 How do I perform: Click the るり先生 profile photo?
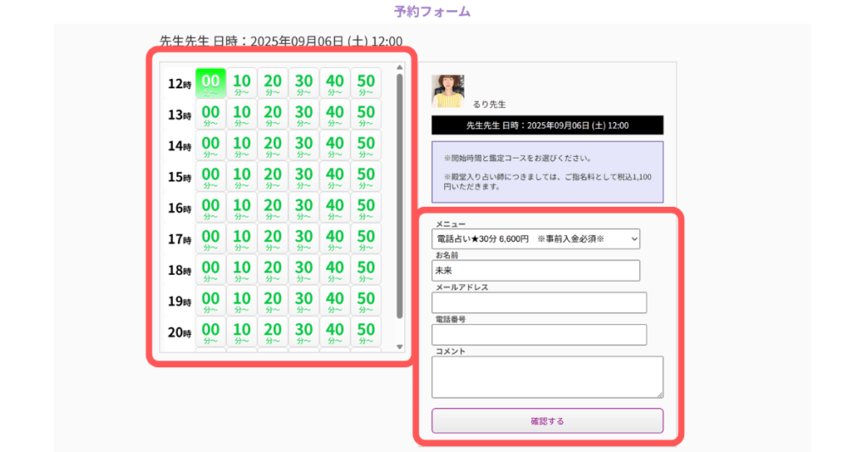point(448,92)
